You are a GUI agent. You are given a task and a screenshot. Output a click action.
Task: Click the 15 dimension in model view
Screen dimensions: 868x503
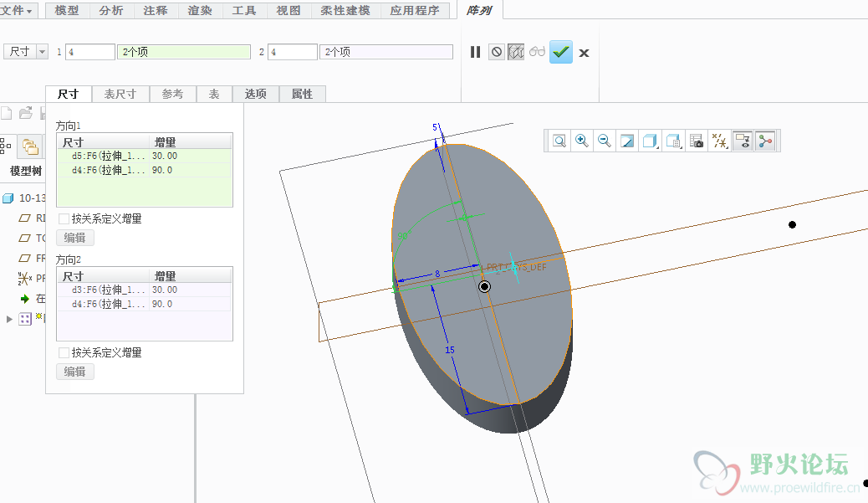(x=450, y=350)
